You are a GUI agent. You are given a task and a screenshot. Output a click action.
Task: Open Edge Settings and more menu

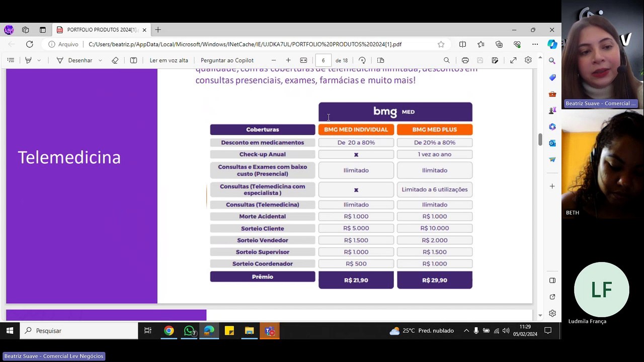535,44
